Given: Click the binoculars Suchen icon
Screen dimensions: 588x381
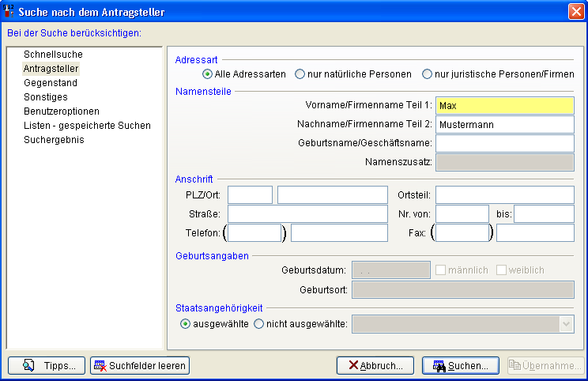Looking at the screenshot, I should (x=438, y=365).
